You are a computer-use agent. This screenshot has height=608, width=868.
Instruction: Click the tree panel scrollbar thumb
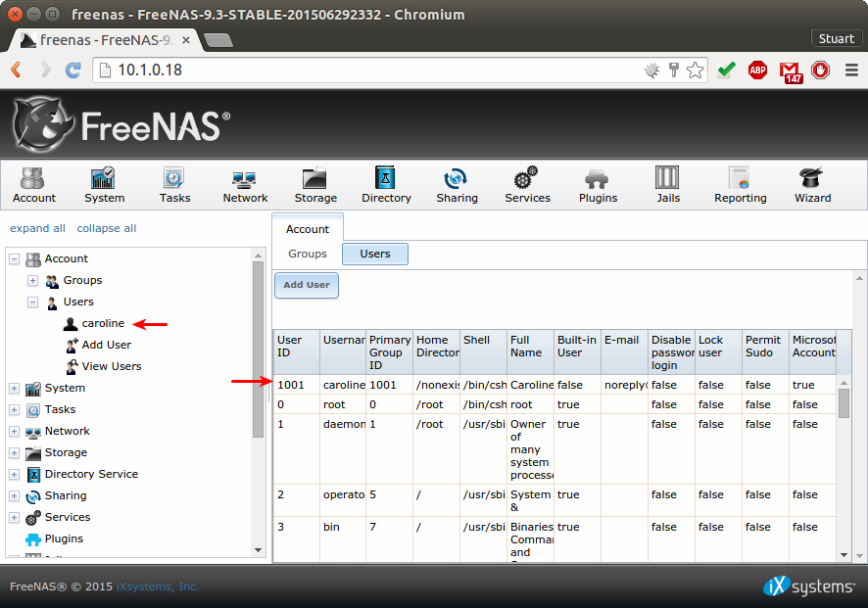tap(258, 350)
